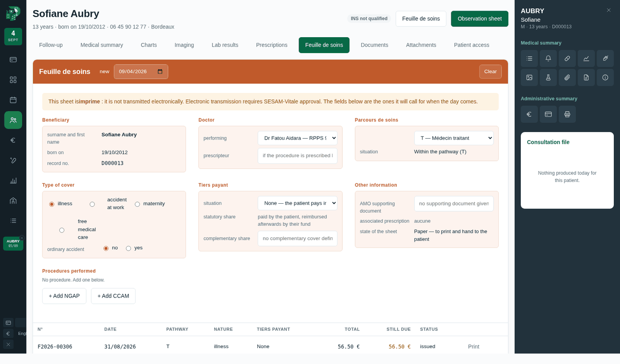The width and height of the screenshot is (620, 364).
Task: Click the pill icon in Medical summary panel
Action: click(x=567, y=58)
